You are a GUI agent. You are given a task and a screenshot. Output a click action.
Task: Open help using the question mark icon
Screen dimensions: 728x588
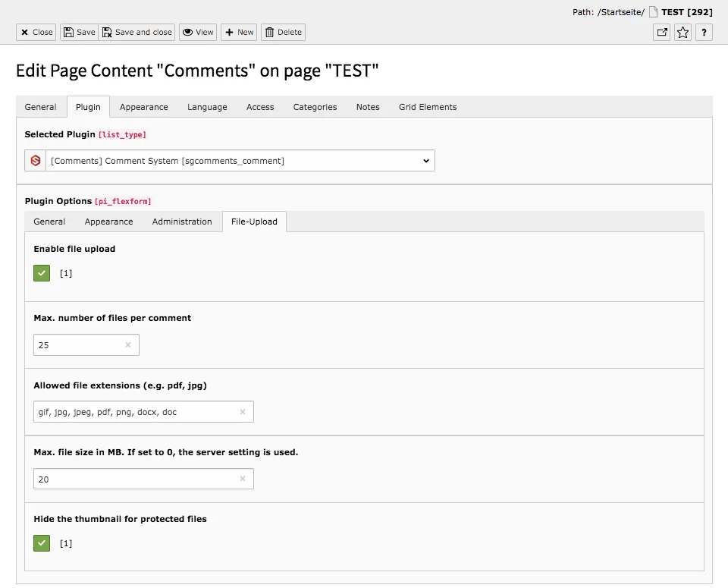tap(702, 32)
